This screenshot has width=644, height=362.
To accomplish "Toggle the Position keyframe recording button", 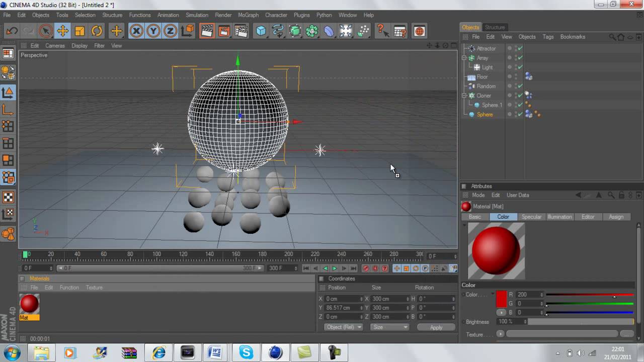I will 397,268.
